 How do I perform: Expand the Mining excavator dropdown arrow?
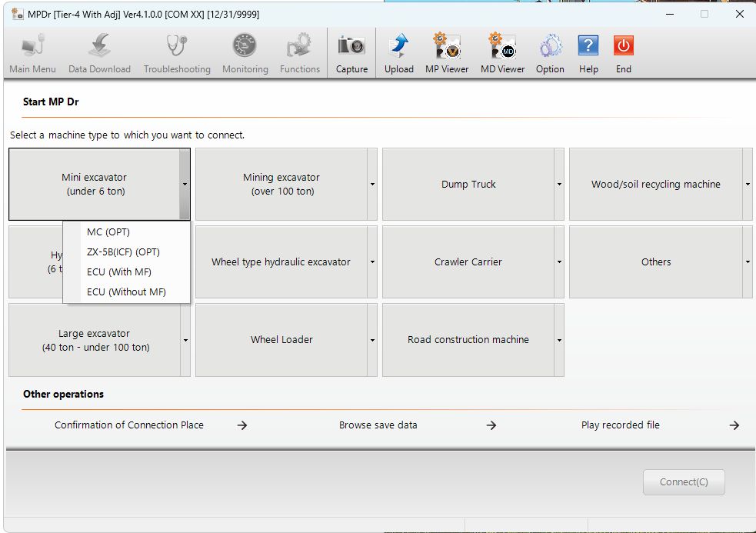pyautogui.click(x=372, y=185)
